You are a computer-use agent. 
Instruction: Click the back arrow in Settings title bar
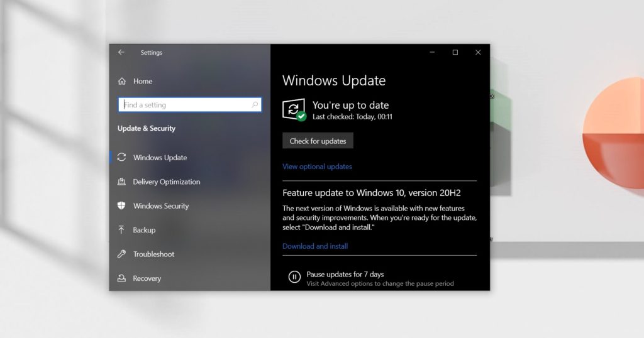[121, 52]
